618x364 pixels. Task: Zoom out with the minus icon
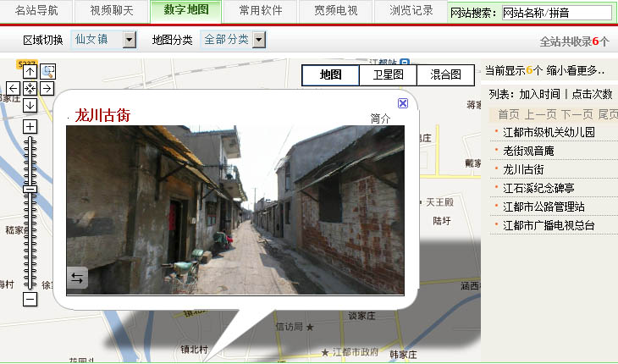[x=30, y=300]
